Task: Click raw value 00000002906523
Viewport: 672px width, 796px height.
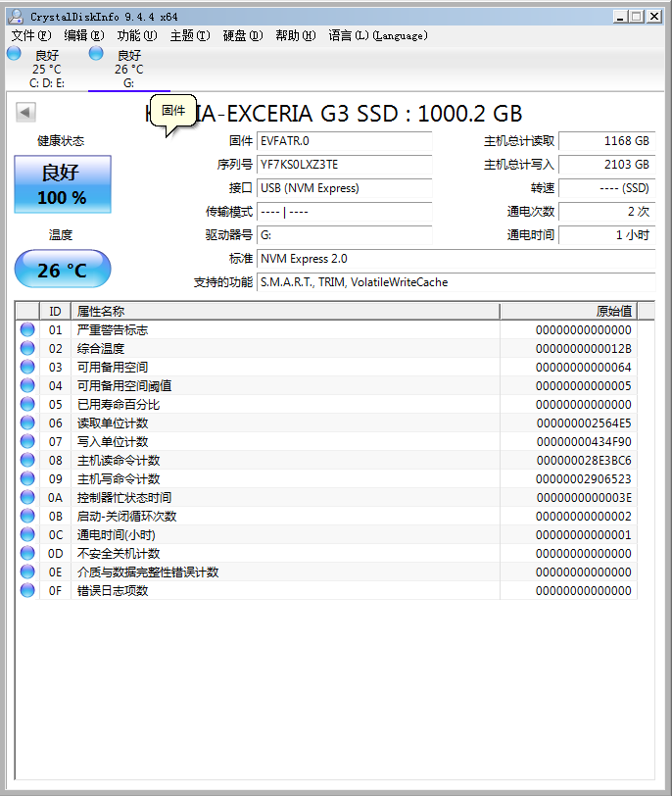Action: [583, 478]
